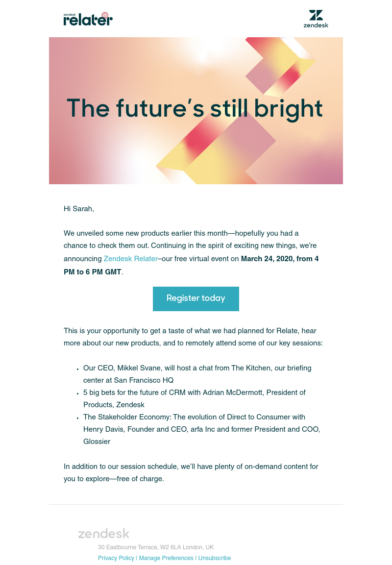The height and width of the screenshot is (565, 392).
Task: Click the 30 Eastbourne Terrace address text
Action: click(156, 547)
